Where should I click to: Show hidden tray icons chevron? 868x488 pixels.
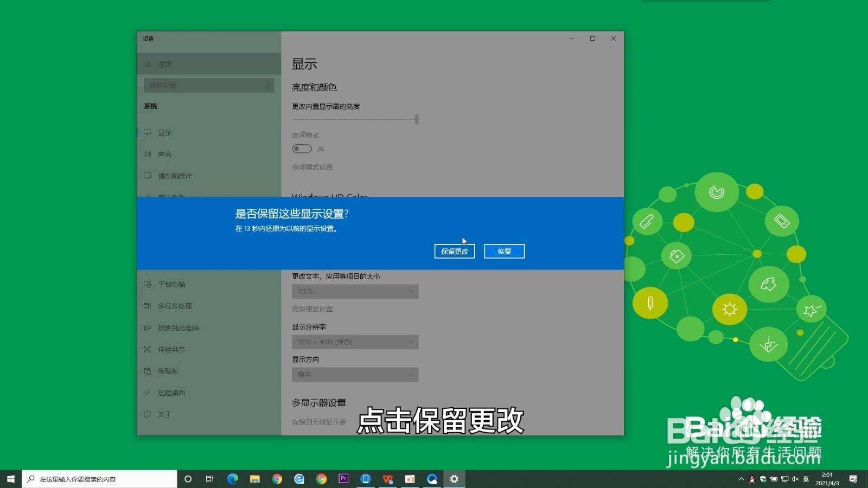(x=741, y=479)
